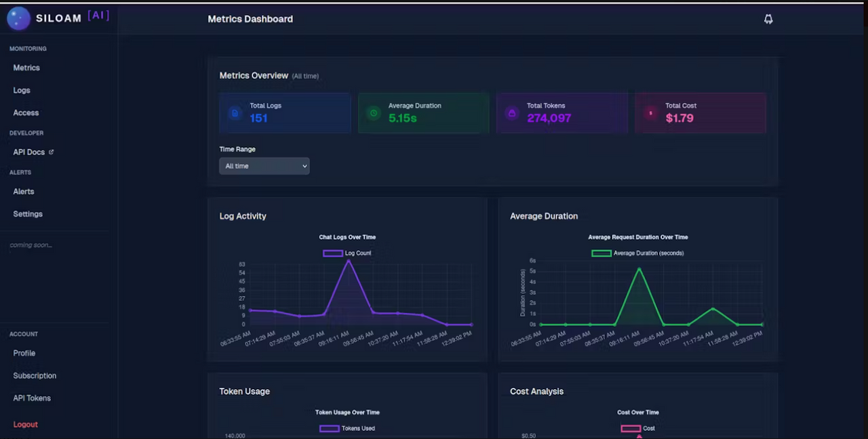Image resolution: width=868 pixels, height=439 pixels.
Task: Click the Total Tokens card icon
Action: (x=512, y=113)
